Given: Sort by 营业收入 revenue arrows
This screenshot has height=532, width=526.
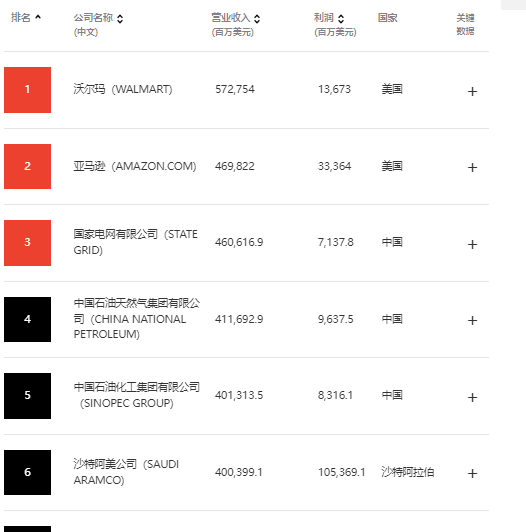Looking at the screenshot, I should (257, 19).
